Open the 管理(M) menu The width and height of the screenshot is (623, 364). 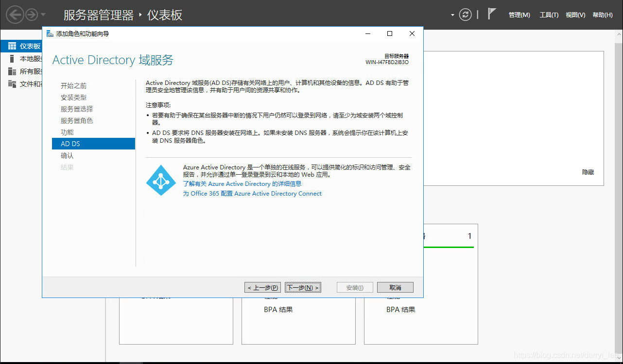click(x=519, y=15)
